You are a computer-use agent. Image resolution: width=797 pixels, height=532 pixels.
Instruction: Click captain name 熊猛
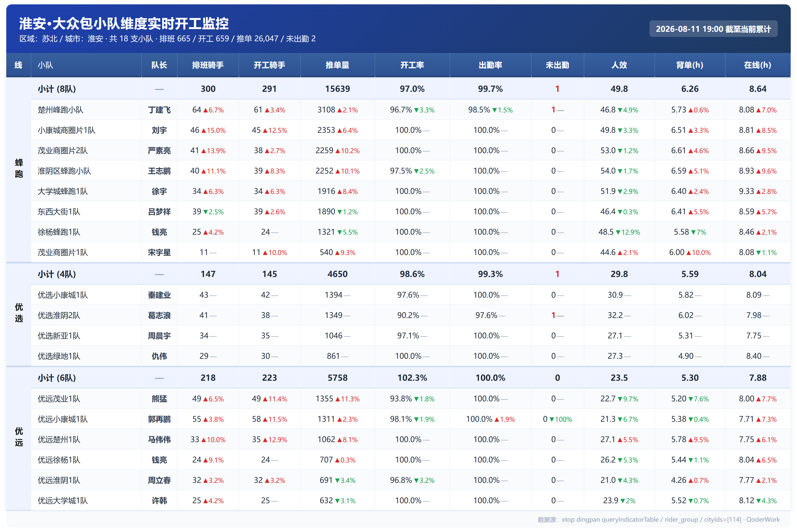(159, 399)
